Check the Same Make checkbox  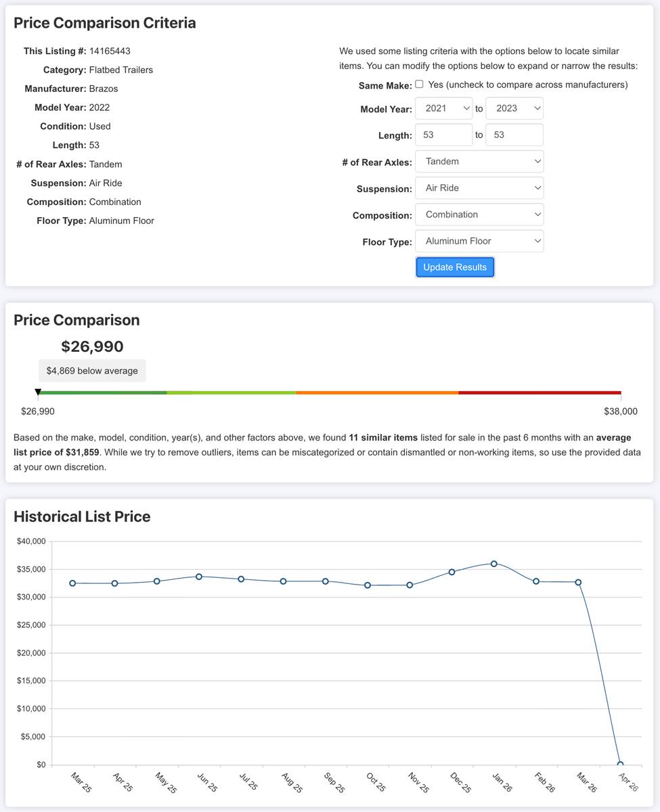[419, 85]
